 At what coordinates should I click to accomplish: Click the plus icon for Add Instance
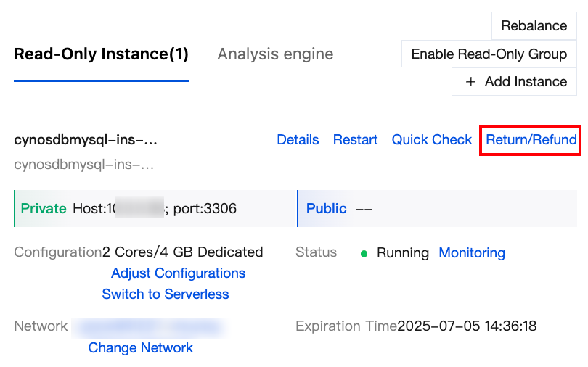[x=470, y=82]
